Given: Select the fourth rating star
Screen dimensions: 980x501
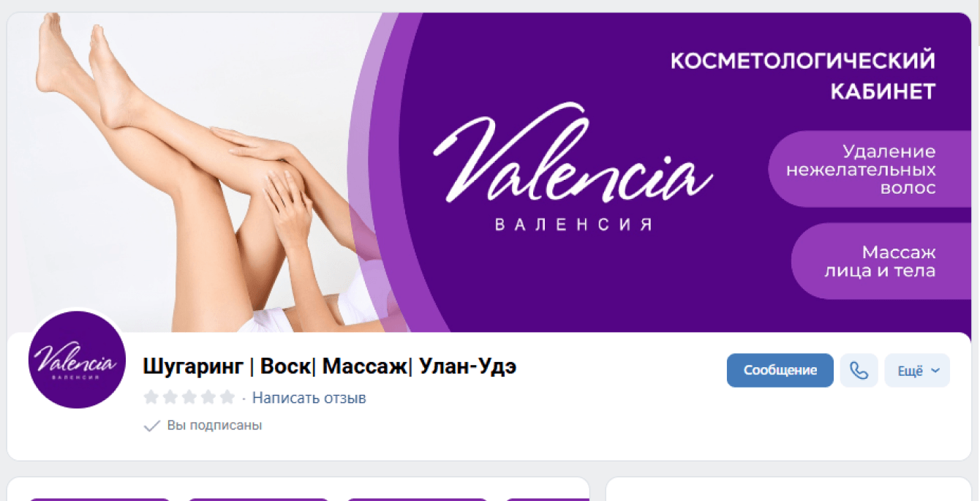Looking at the screenshot, I should 208,397.
